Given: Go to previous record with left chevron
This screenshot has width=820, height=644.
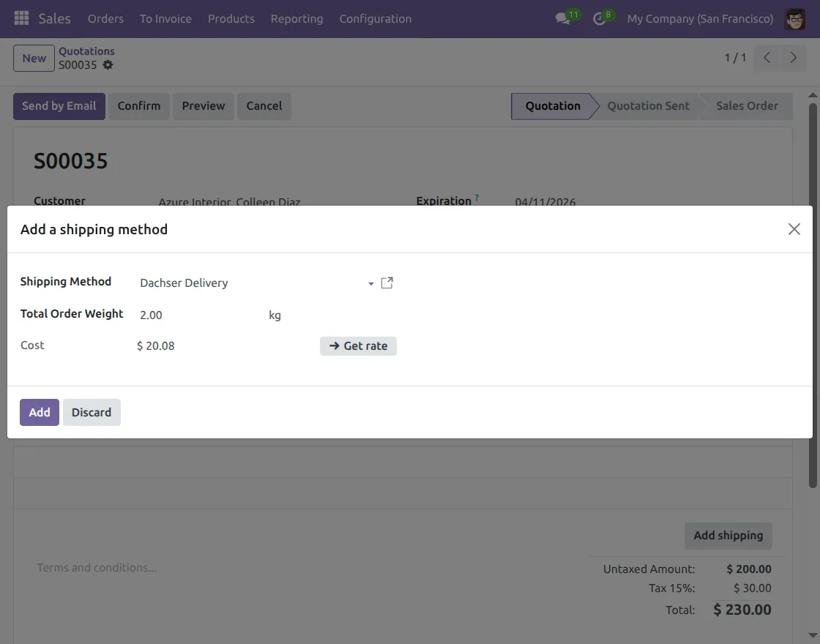Looking at the screenshot, I should [x=767, y=57].
